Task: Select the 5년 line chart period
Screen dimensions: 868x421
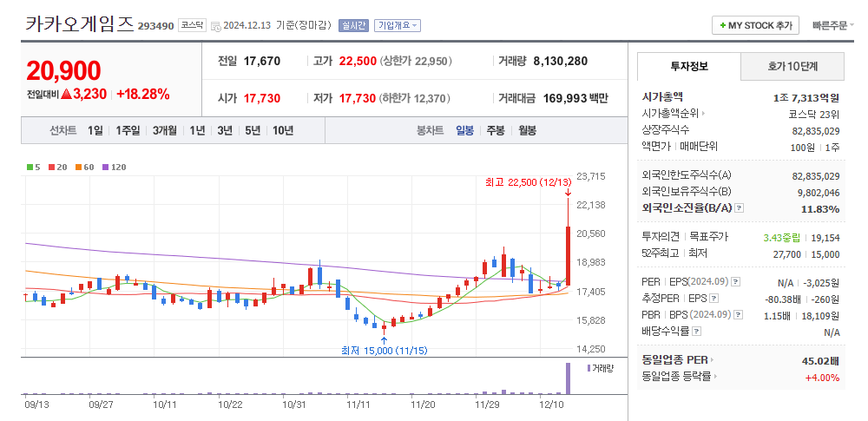Action: [252, 131]
